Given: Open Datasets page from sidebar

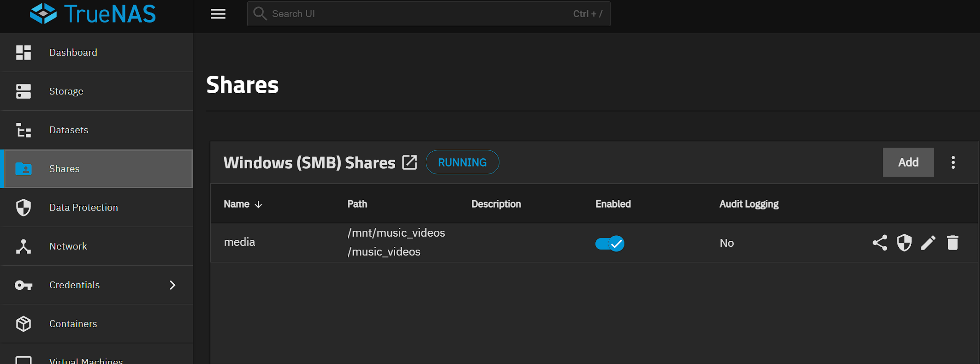Looking at the screenshot, I should [x=69, y=130].
